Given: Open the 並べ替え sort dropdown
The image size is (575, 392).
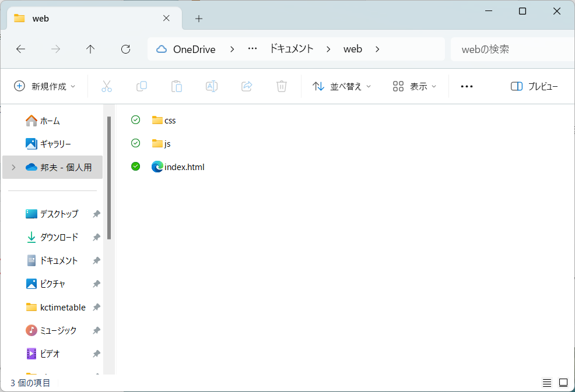Looking at the screenshot, I should 341,86.
